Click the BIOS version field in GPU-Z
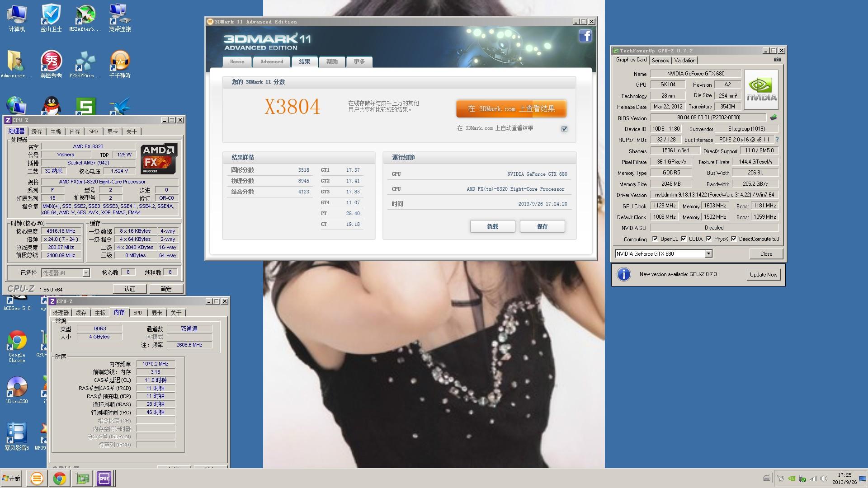The image size is (868, 488). (x=708, y=117)
